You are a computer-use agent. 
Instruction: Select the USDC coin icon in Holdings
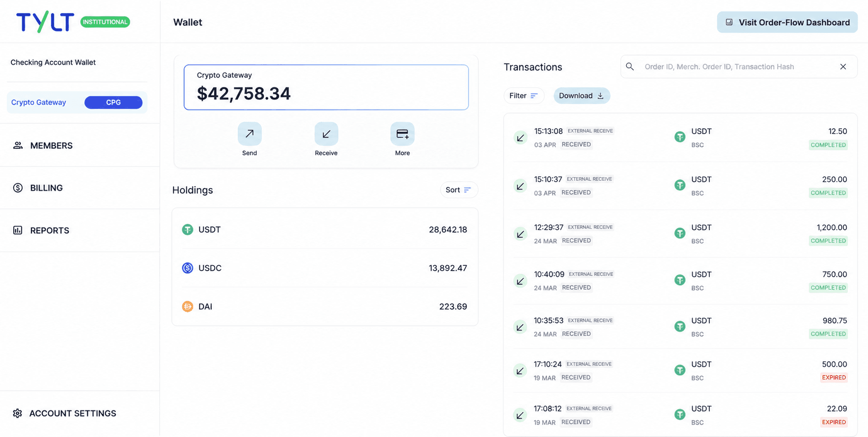(x=188, y=268)
